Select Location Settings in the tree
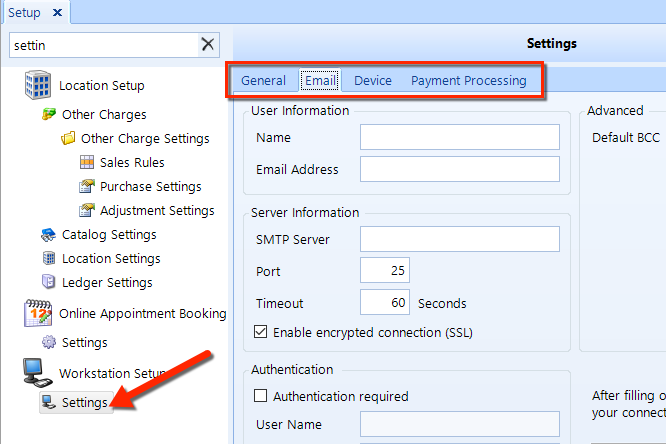Image resolution: width=666 pixels, height=444 pixels. pyautogui.click(x=111, y=259)
